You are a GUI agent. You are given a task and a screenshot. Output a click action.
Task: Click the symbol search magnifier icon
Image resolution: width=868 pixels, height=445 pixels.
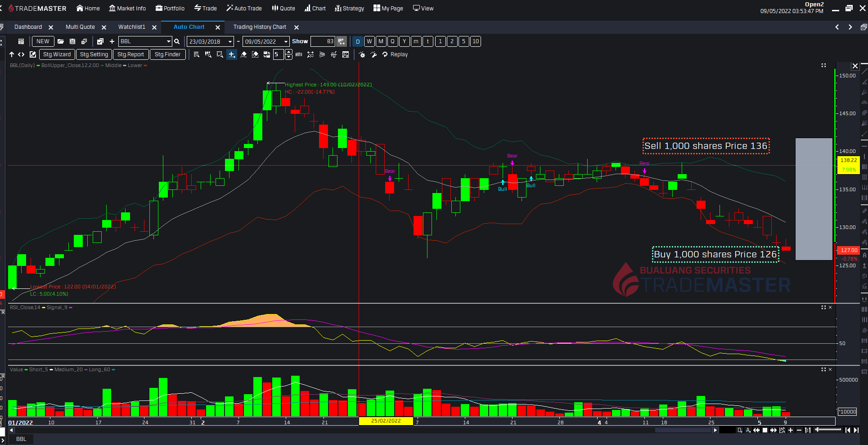(177, 41)
